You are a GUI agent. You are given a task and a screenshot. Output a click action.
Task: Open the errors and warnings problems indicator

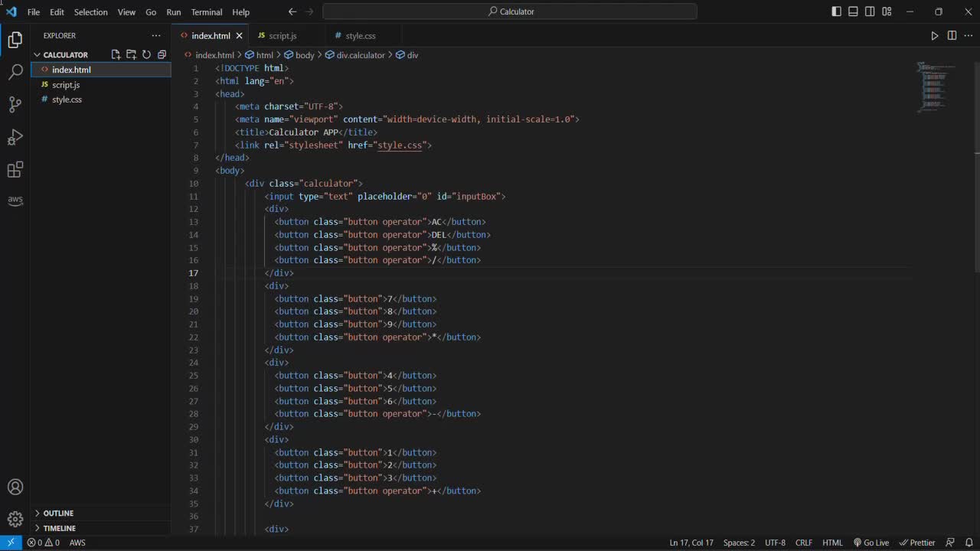(43, 543)
